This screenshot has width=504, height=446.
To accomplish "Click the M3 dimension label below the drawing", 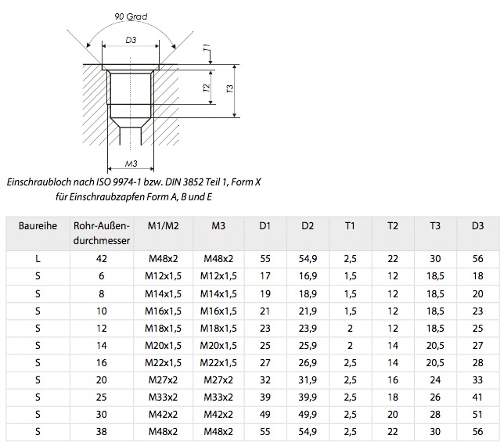I will click(x=131, y=164).
